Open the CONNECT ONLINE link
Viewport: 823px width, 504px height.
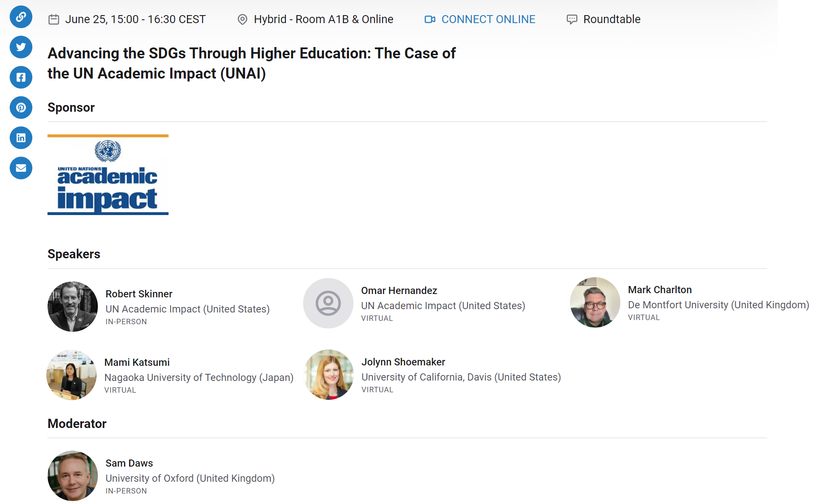(x=488, y=19)
